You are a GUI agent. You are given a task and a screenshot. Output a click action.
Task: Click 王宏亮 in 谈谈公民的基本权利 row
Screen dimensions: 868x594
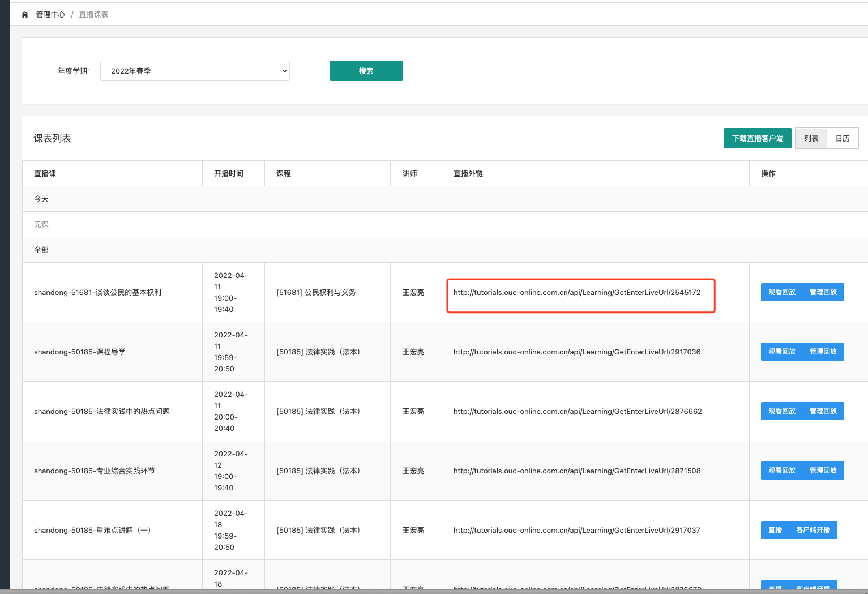point(413,292)
